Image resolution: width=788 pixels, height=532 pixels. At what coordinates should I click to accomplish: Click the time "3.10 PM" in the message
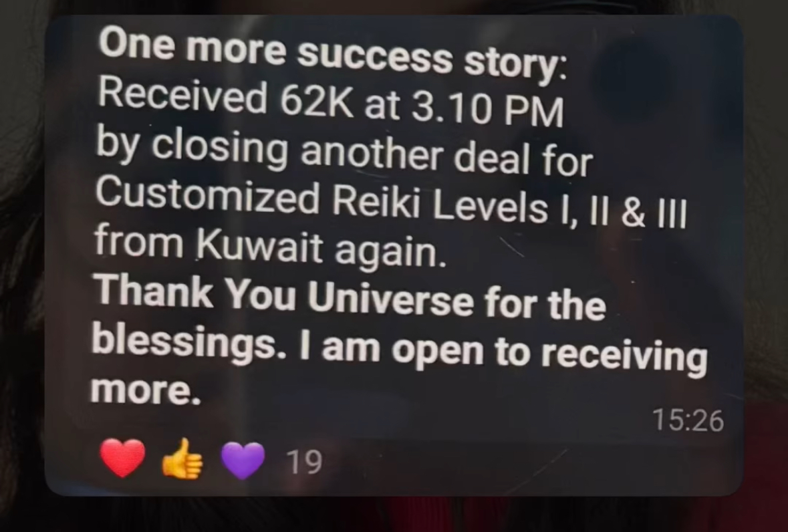pos(487,109)
